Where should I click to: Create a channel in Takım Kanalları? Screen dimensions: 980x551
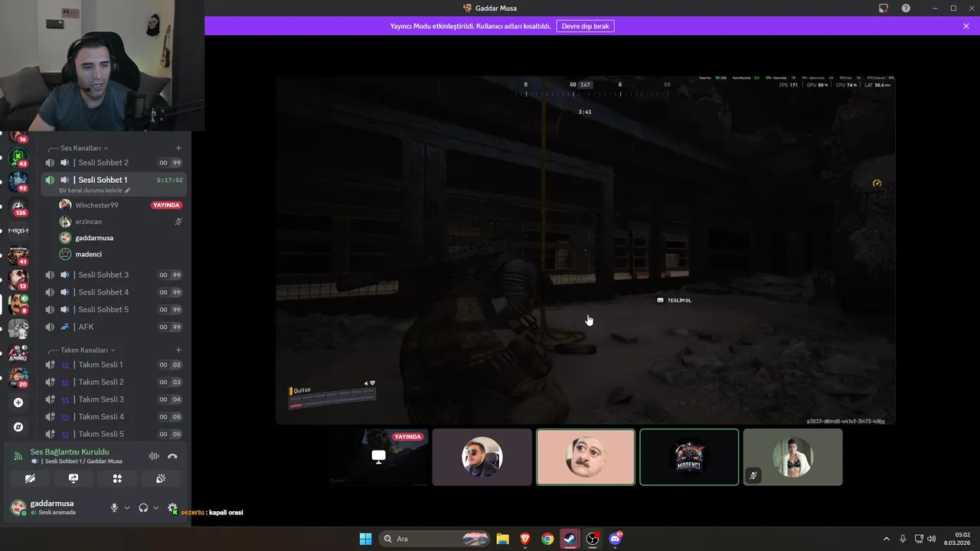point(178,350)
